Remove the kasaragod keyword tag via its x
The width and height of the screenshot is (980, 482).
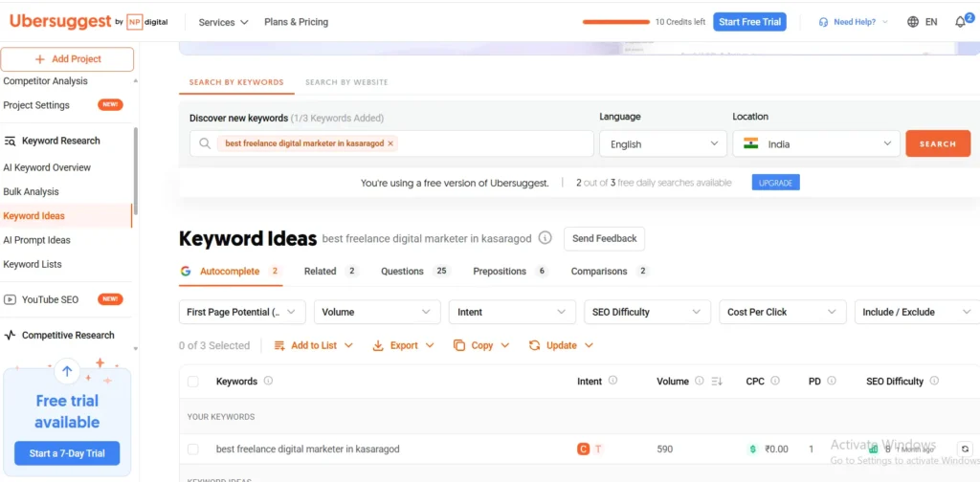click(x=390, y=143)
